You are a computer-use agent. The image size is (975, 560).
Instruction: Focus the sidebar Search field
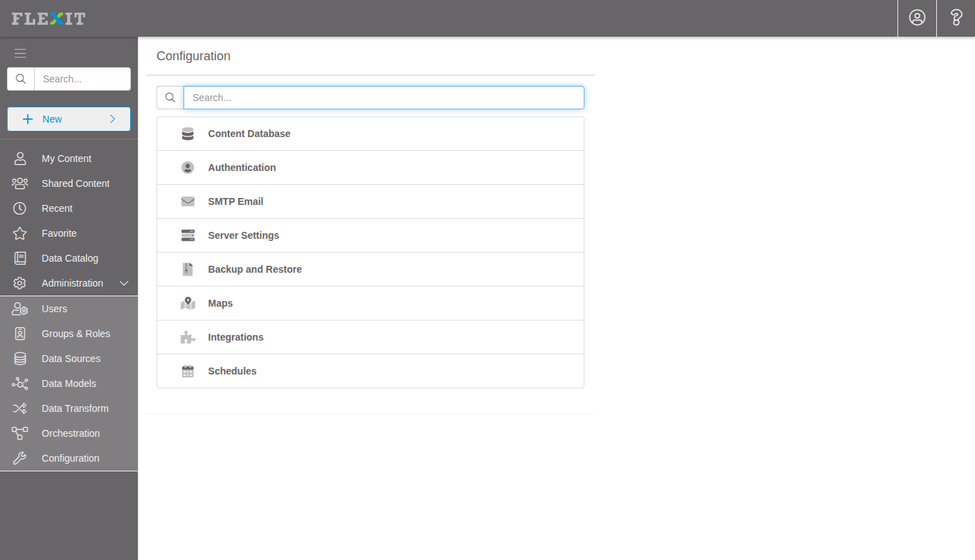click(82, 79)
